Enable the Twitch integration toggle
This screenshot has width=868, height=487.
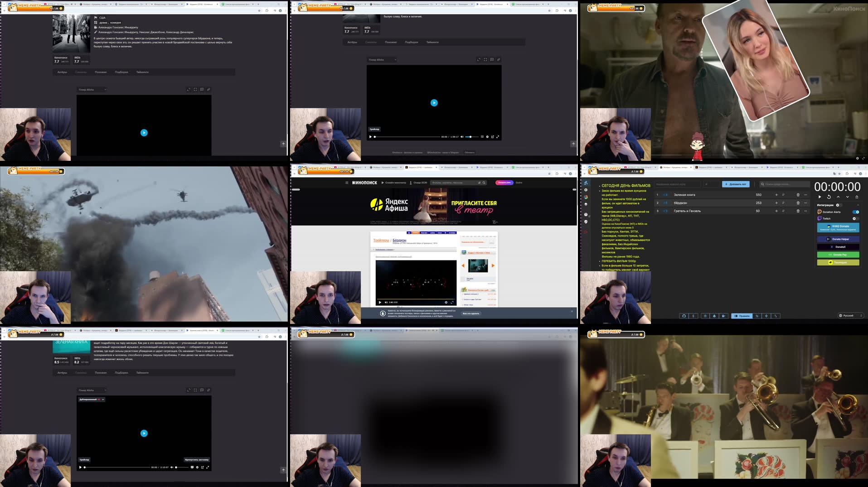click(854, 218)
